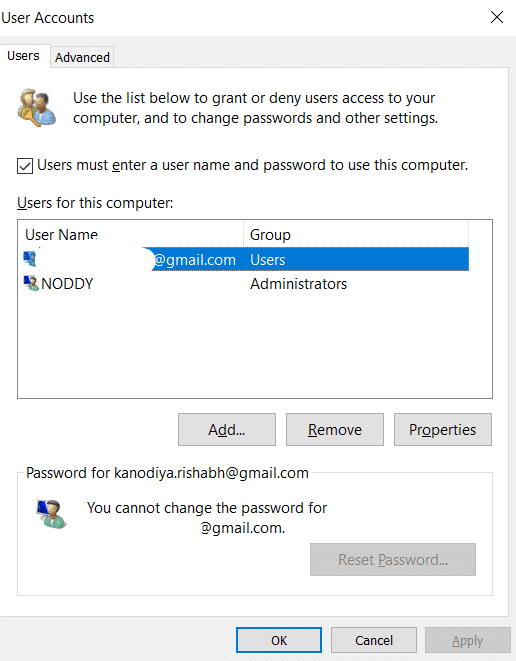Select the gmail.com user row
Viewport: 516px width, 661px height.
pos(246,259)
